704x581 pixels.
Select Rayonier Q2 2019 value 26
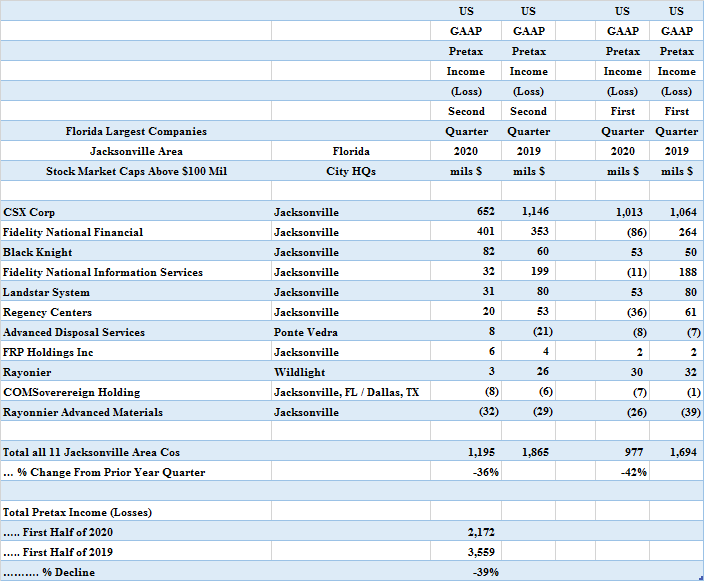click(543, 371)
